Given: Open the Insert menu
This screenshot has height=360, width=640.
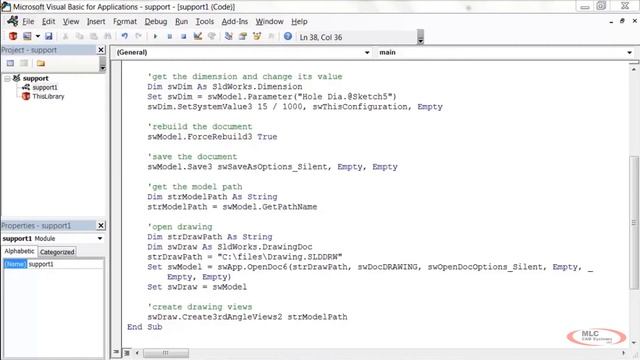Looking at the screenshot, I should [x=96, y=21].
